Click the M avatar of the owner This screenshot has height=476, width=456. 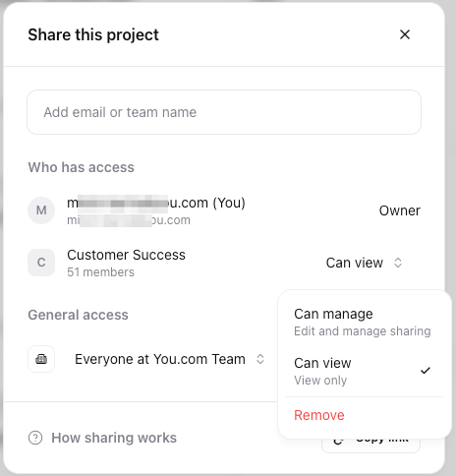41,210
